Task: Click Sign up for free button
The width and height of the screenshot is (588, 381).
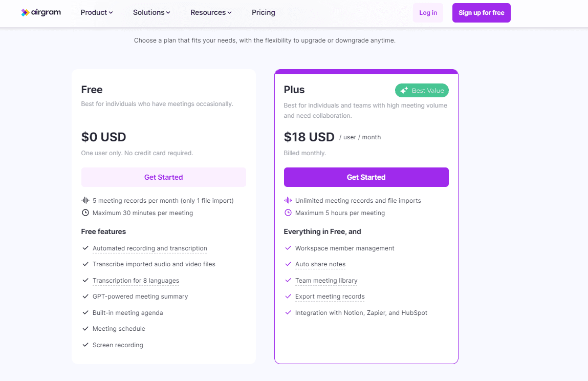Action: point(481,13)
